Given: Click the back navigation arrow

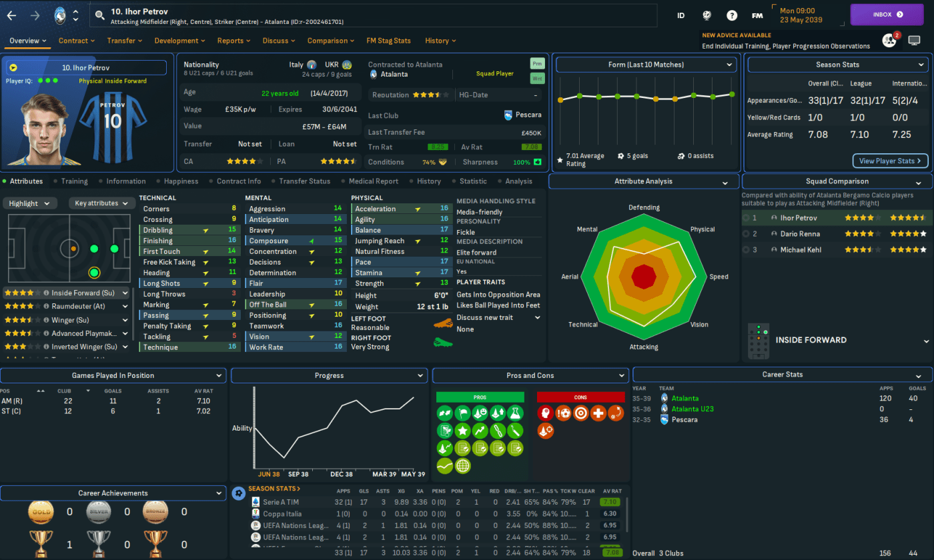Looking at the screenshot, I should click(x=11, y=15).
